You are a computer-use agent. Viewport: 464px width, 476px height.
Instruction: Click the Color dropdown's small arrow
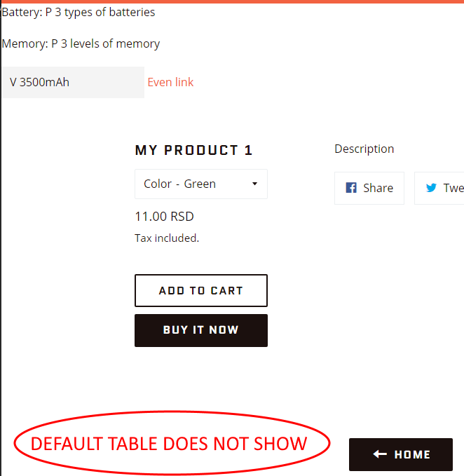pyautogui.click(x=254, y=184)
